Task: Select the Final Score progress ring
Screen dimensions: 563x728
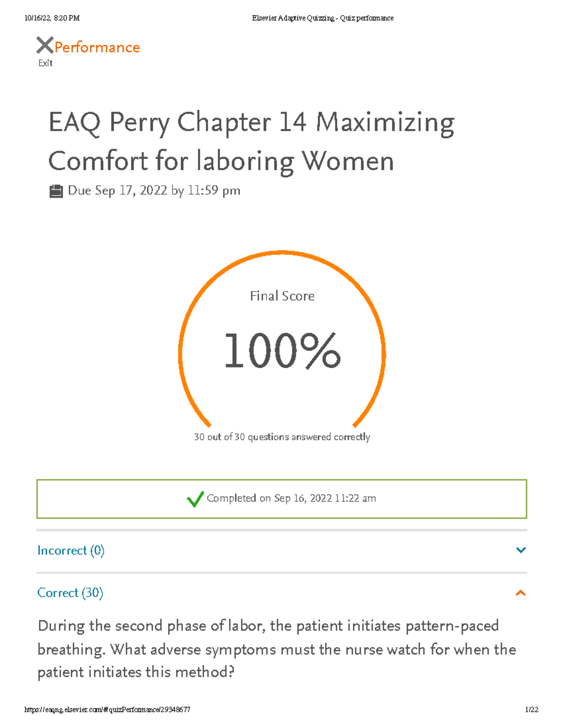Action: 281,347
